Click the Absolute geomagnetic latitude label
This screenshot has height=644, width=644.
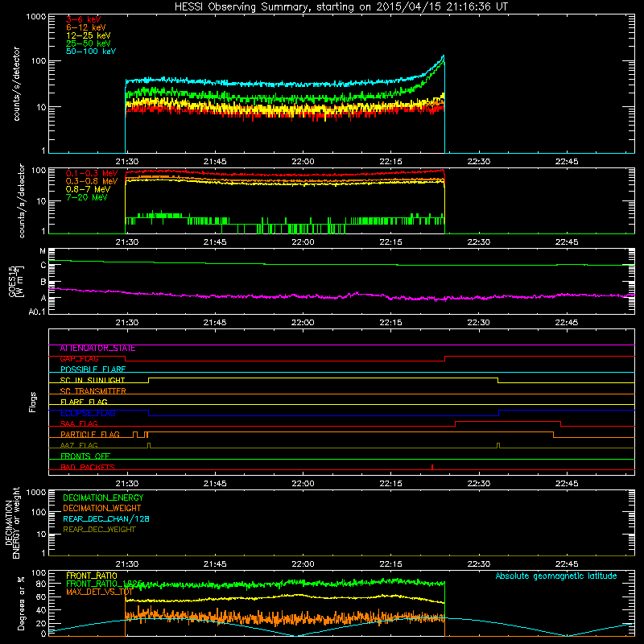[x=556, y=576]
